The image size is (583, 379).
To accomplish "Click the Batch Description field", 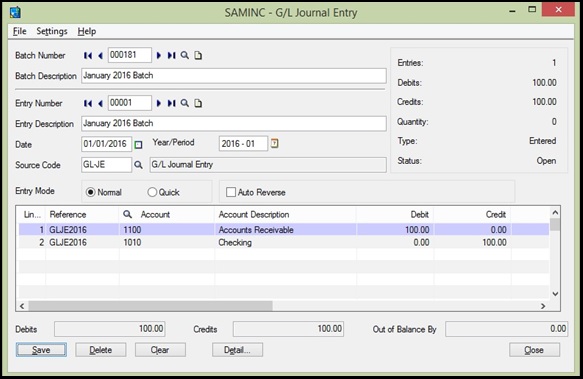I will pos(234,76).
